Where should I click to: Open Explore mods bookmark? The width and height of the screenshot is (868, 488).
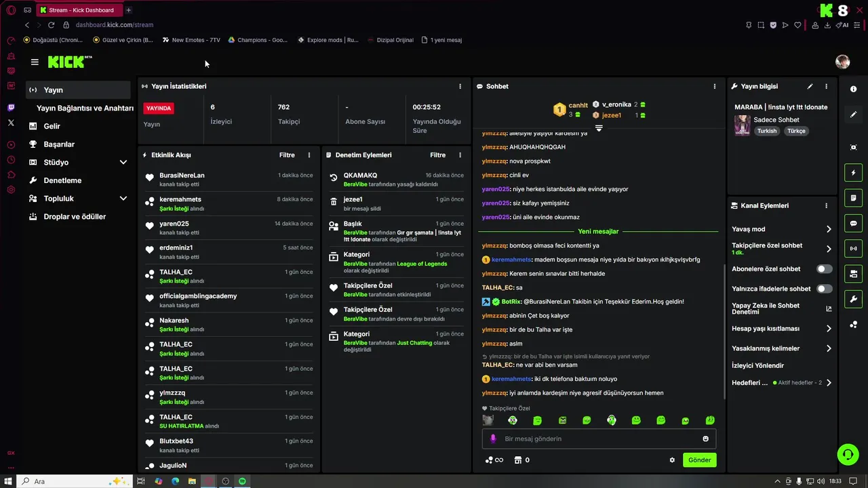328,40
